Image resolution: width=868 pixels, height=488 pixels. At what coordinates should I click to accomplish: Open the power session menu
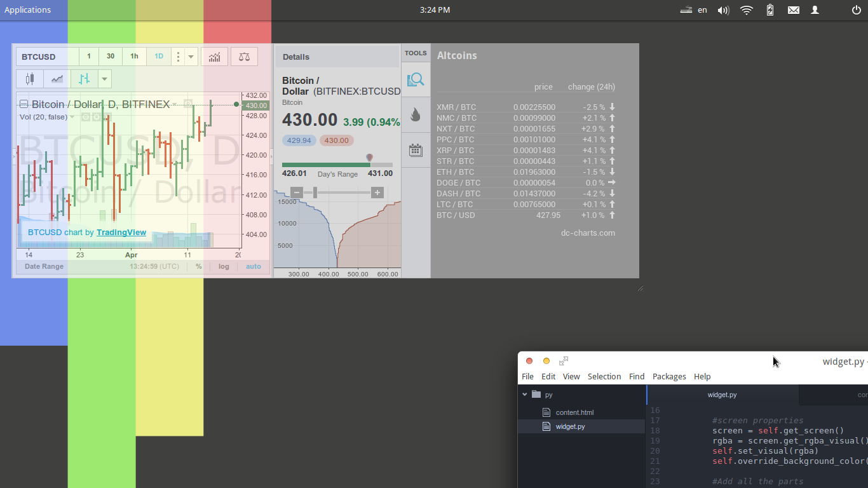[x=856, y=10]
